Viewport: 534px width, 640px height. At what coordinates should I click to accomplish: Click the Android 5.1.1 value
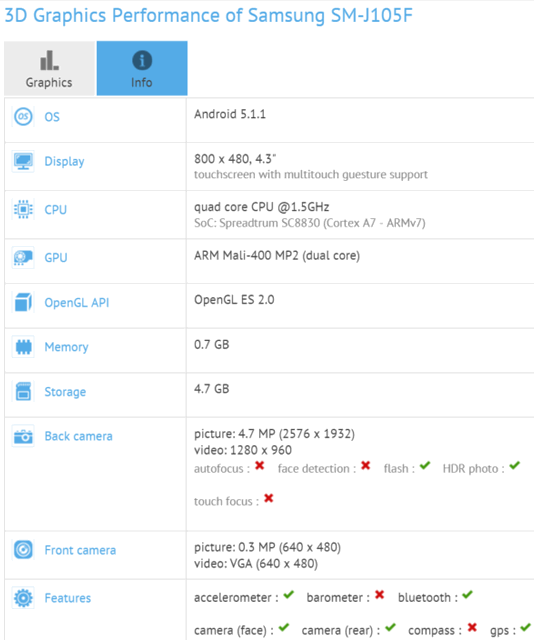230,114
